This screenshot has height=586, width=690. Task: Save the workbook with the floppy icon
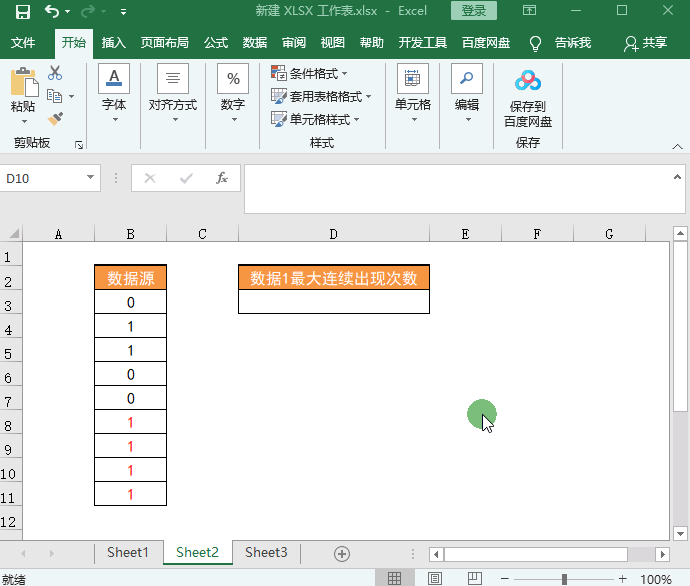coord(22,11)
